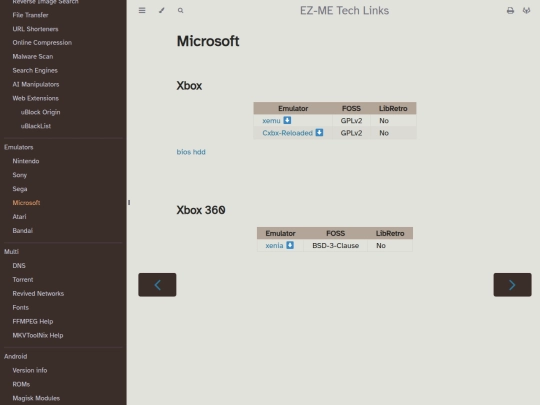The height and width of the screenshot is (405, 540).
Task: Open the search magnifier icon
Action: pyautogui.click(x=180, y=11)
